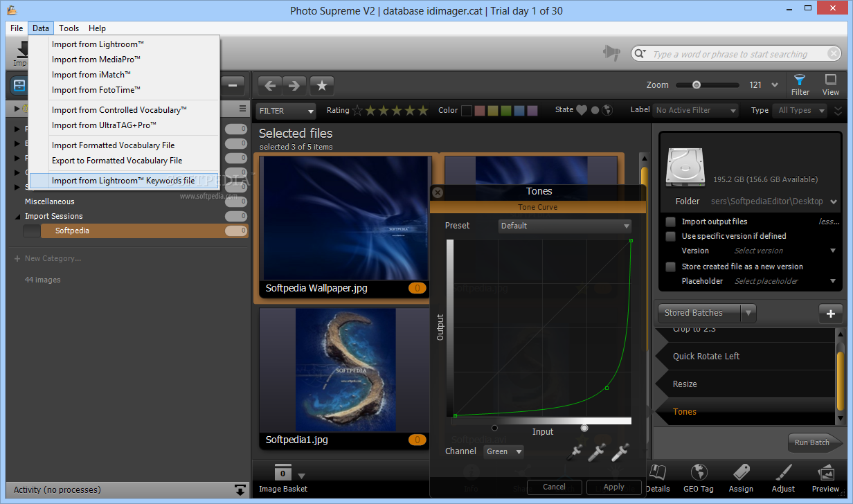This screenshot has width=853, height=504.
Task: Open the Preview panel
Action: coord(826,478)
